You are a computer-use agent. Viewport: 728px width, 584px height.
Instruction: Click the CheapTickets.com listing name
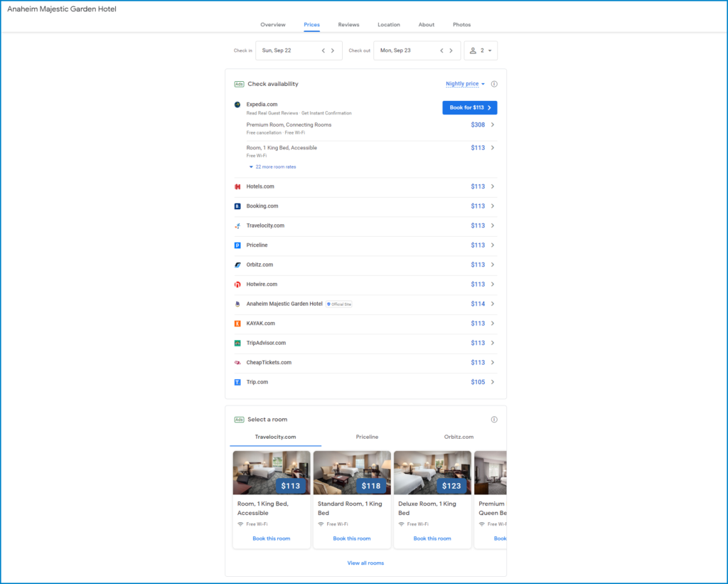269,362
